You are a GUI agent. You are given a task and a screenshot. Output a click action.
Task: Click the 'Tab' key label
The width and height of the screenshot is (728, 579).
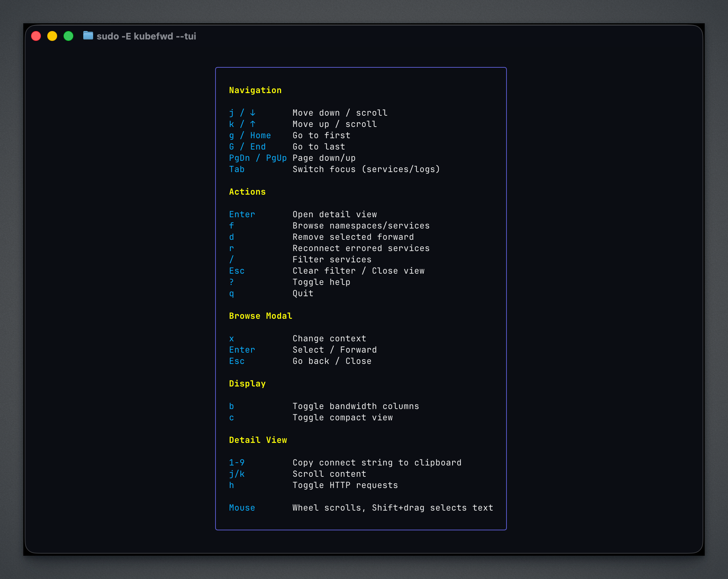point(237,169)
